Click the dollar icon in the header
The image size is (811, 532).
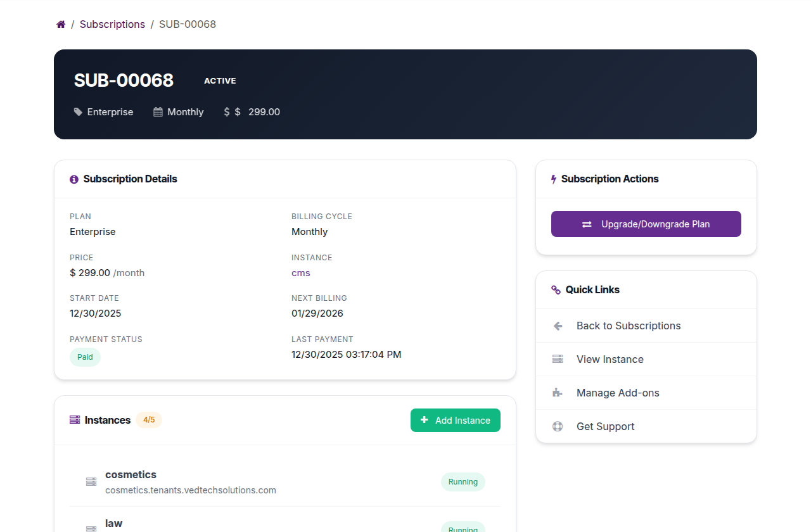tap(227, 112)
